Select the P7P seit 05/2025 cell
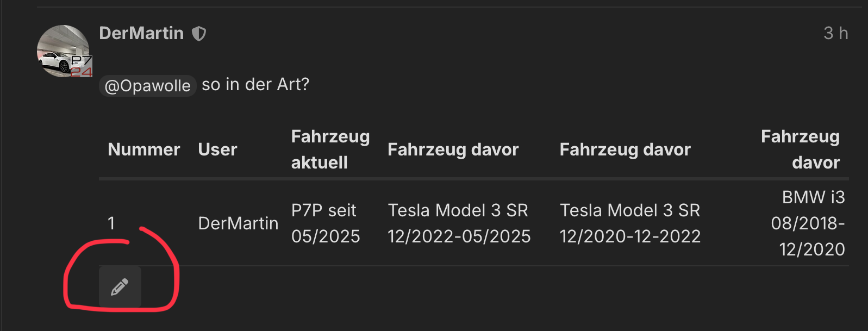Viewport: 868px width, 331px height. pos(325,223)
